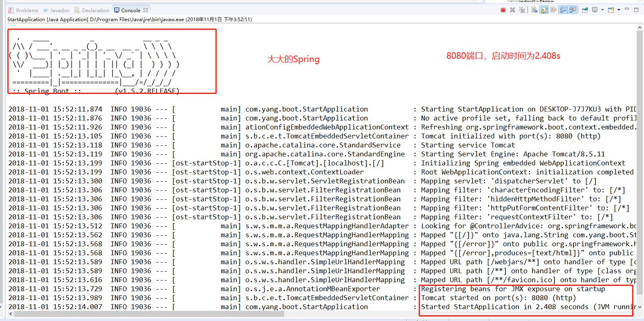Click 'Tomcat started on port(s): 8080' message
Image resolution: width=644 pixels, height=321 pixels.
tap(498, 298)
